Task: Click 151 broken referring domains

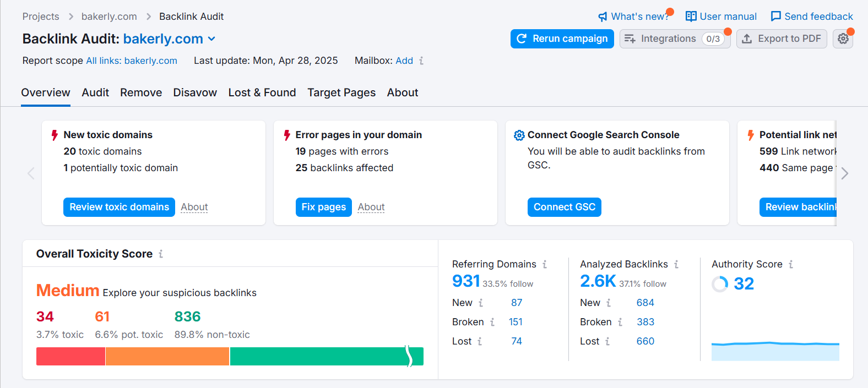Action: click(x=516, y=322)
